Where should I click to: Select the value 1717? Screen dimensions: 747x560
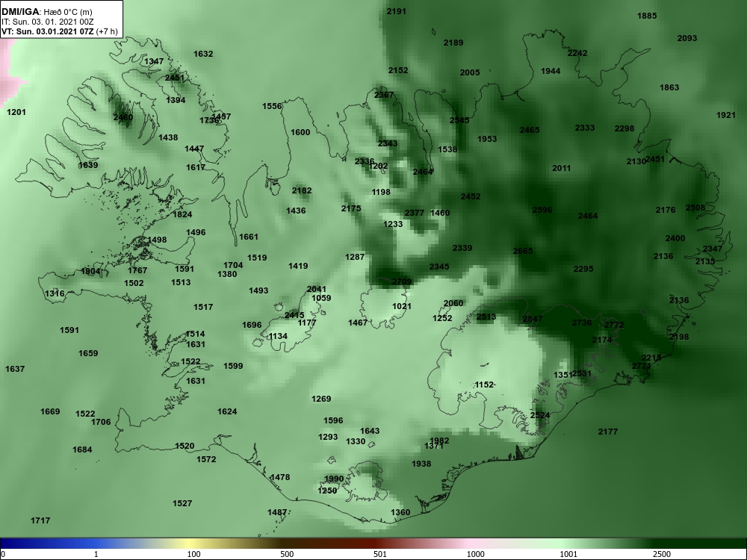coord(40,520)
